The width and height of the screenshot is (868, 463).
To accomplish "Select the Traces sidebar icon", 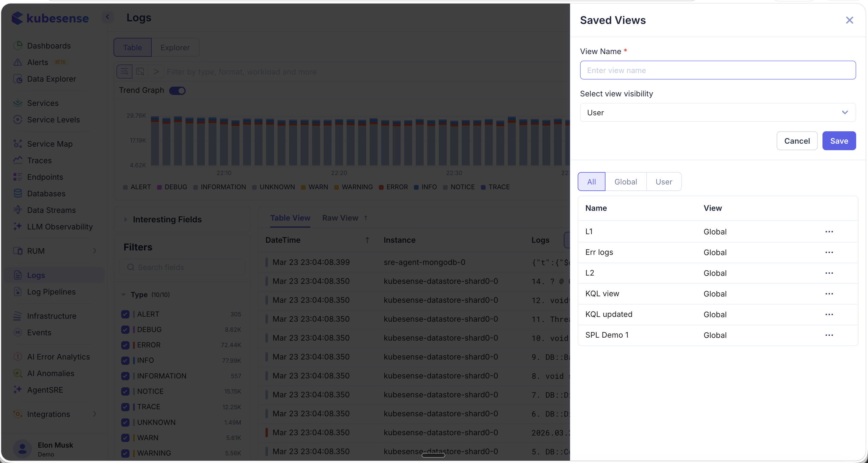I will click(18, 161).
